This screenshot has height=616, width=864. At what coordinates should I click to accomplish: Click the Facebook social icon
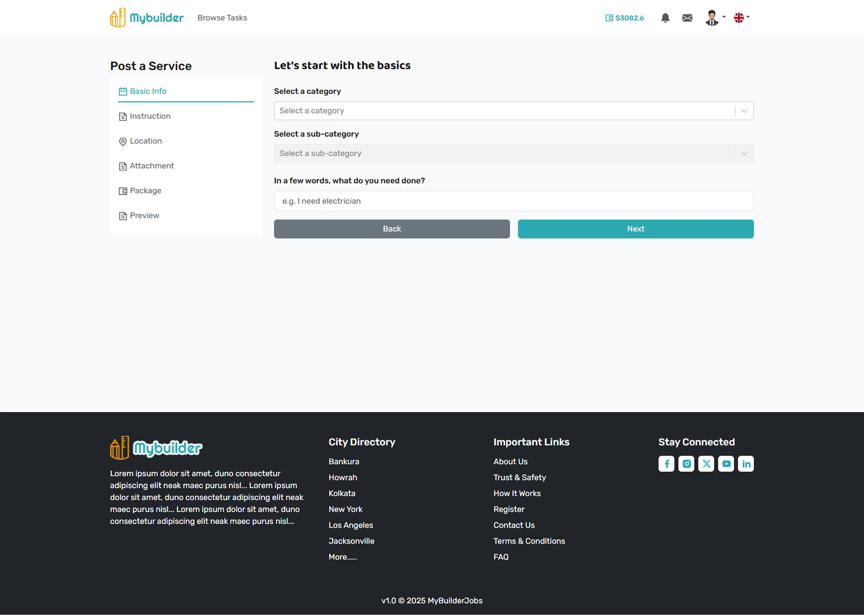coord(666,463)
